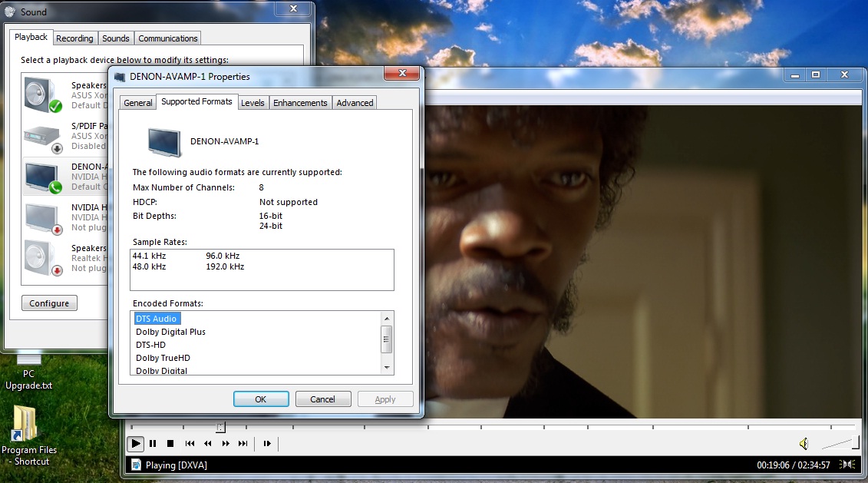Image resolution: width=868 pixels, height=483 pixels.
Task: Minimize the media player window
Action: [795, 74]
